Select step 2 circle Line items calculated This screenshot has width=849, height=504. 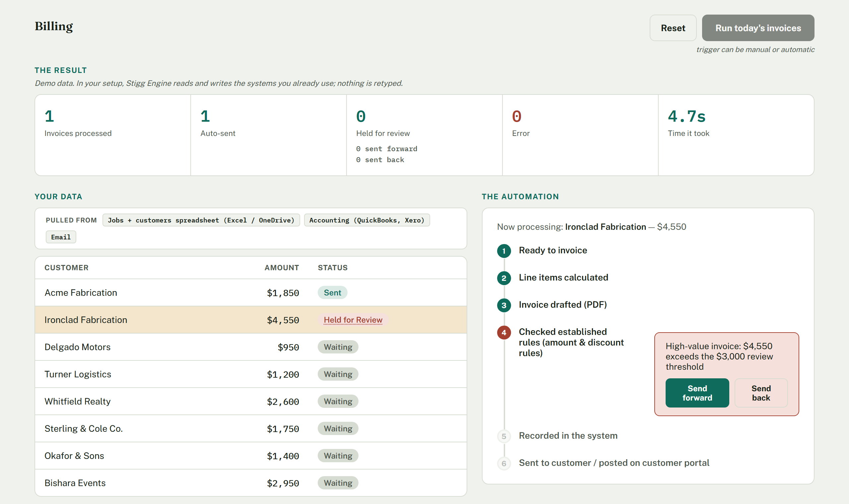pos(504,278)
